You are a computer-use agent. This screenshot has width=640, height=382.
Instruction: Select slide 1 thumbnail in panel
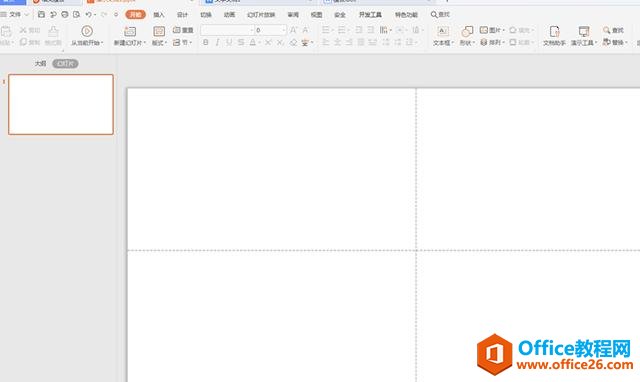click(x=61, y=104)
